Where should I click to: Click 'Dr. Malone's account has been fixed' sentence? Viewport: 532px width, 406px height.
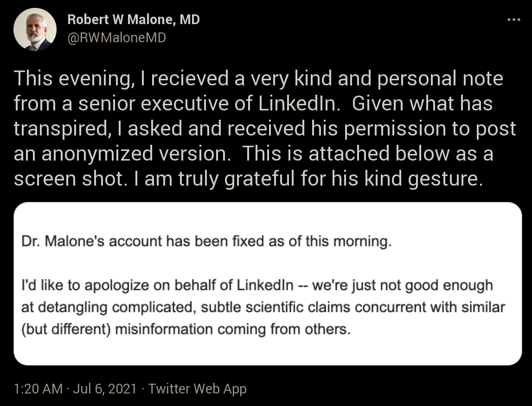(x=206, y=241)
